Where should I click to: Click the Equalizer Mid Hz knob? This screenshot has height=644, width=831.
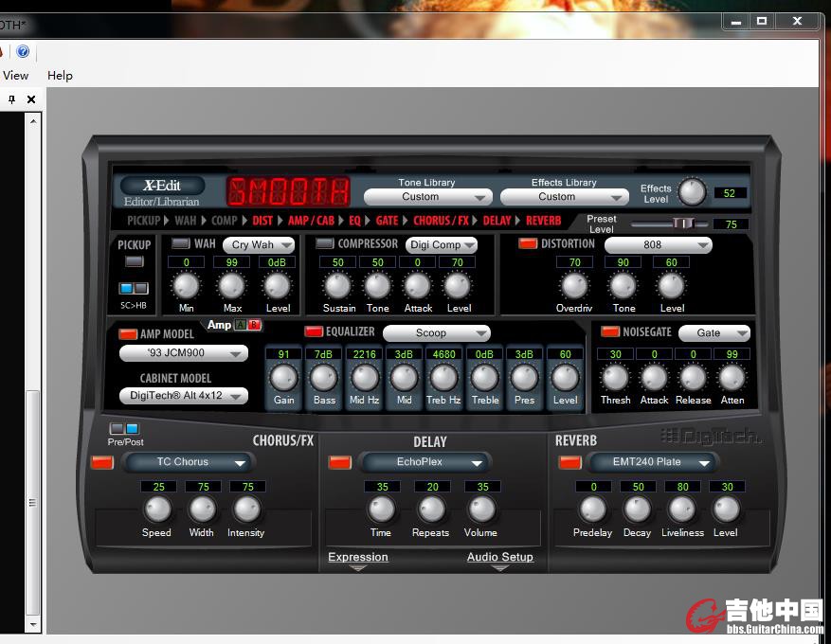(x=364, y=378)
